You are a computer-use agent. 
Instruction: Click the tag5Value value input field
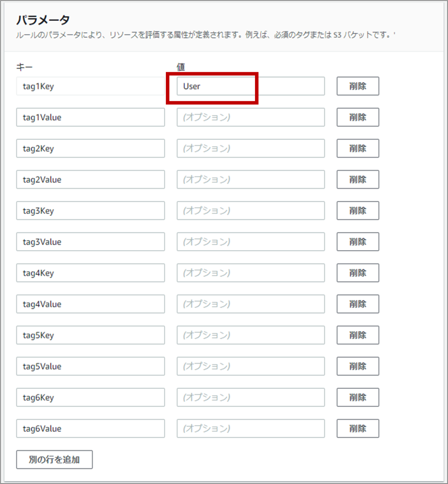[251, 366]
